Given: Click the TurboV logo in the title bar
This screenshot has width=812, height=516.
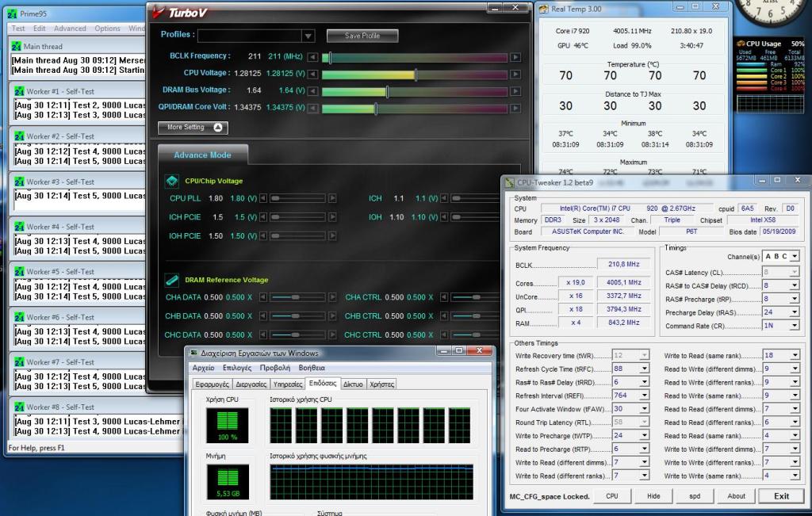Looking at the screenshot, I should point(180,13).
